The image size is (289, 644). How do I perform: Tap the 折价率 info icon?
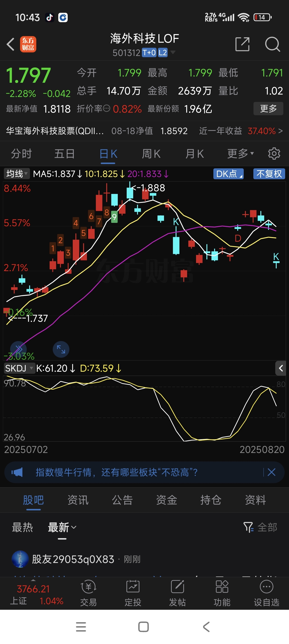pyautogui.click(x=106, y=108)
